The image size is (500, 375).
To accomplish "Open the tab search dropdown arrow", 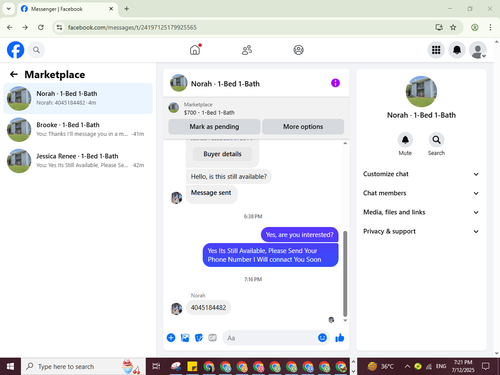I will click(x=9, y=9).
